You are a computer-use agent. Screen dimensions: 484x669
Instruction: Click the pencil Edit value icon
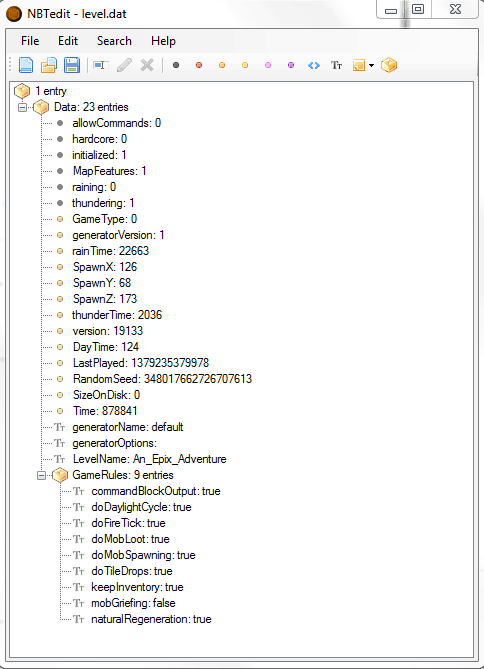tap(124, 65)
